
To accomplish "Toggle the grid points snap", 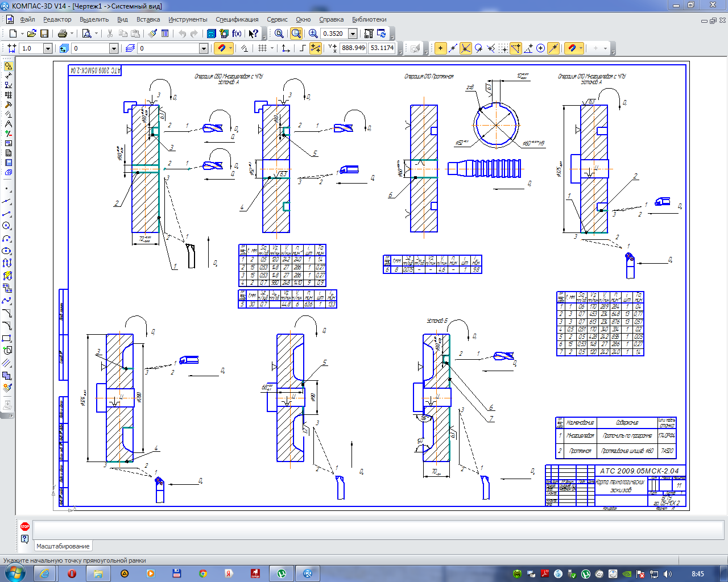I will [503, 48].
